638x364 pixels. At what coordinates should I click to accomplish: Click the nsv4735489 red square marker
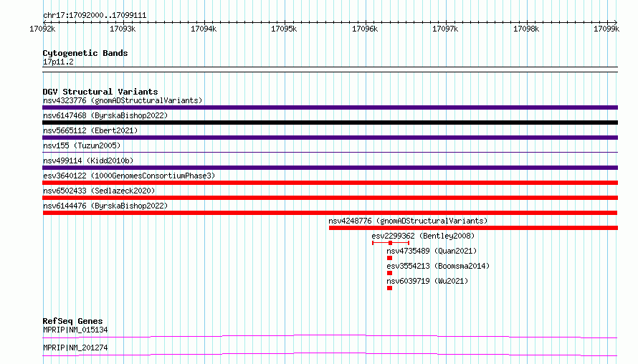click(x=389, y=258)
